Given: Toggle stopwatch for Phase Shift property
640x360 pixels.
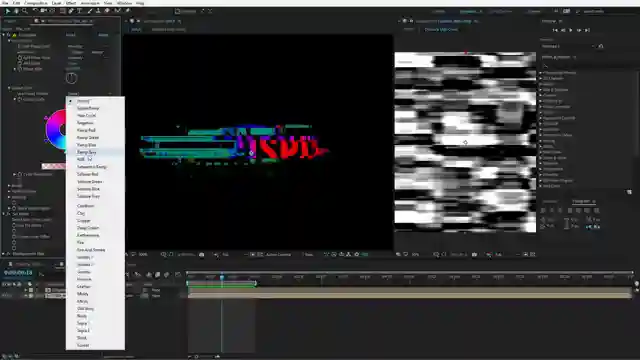Looking at the screenshot, I should pos(20,69).
